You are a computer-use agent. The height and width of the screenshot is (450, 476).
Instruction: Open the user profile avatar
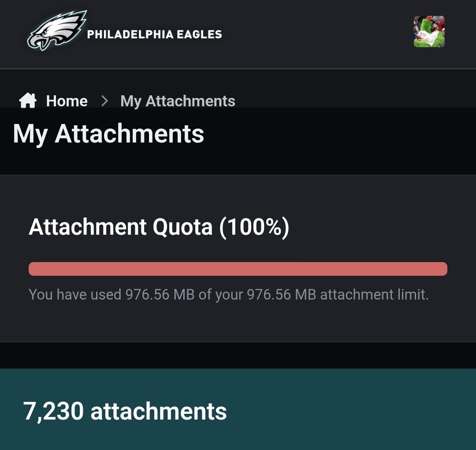tap(429, 32)
